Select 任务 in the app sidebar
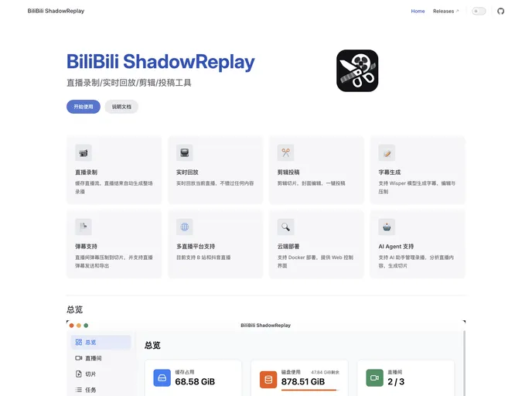532x396 pixels. (x=101, y=390)
